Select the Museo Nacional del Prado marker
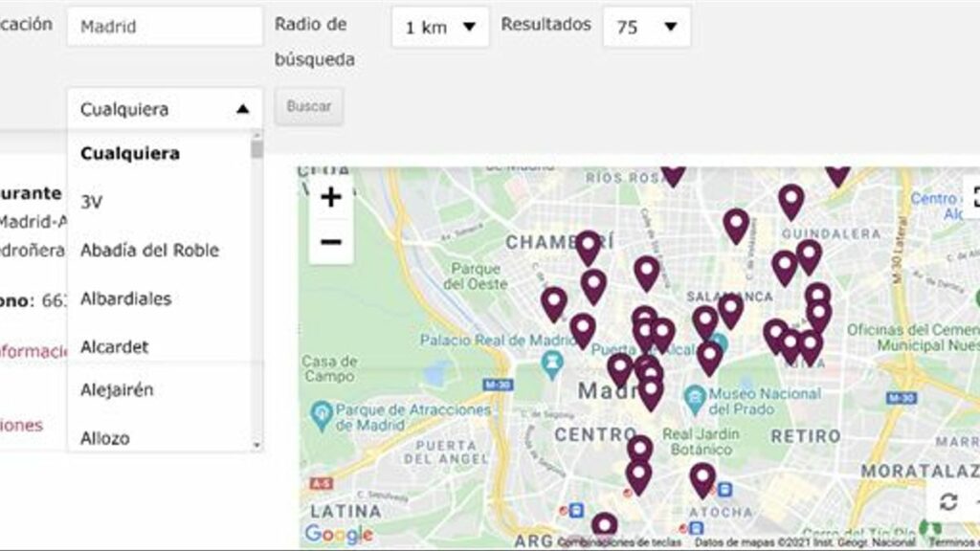 tap(695, 401)
